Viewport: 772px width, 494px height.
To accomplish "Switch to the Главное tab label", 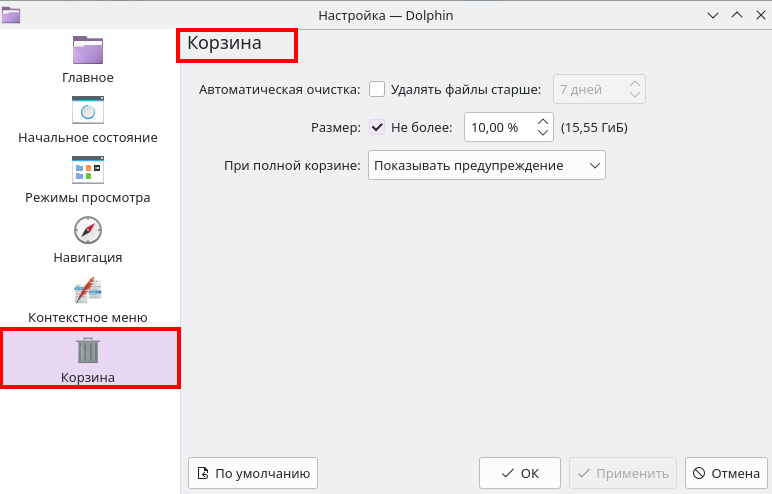I will 88,77.
